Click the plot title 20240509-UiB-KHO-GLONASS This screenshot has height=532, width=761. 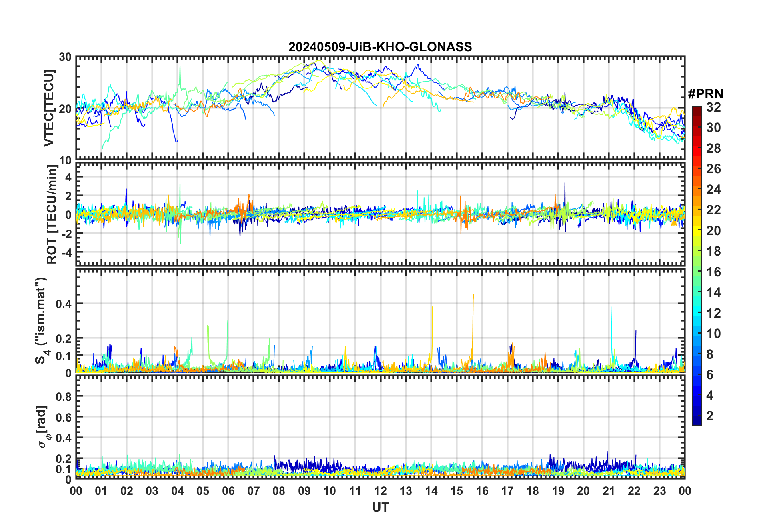380,47
